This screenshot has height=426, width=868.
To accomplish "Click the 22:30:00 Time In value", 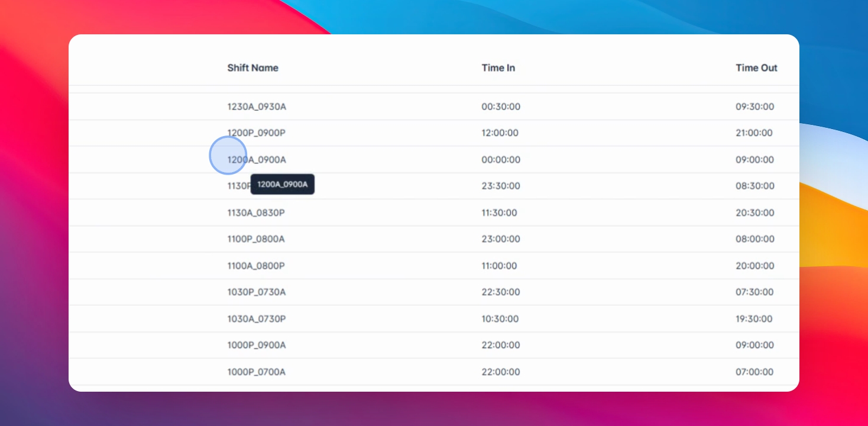I will 501,292.
